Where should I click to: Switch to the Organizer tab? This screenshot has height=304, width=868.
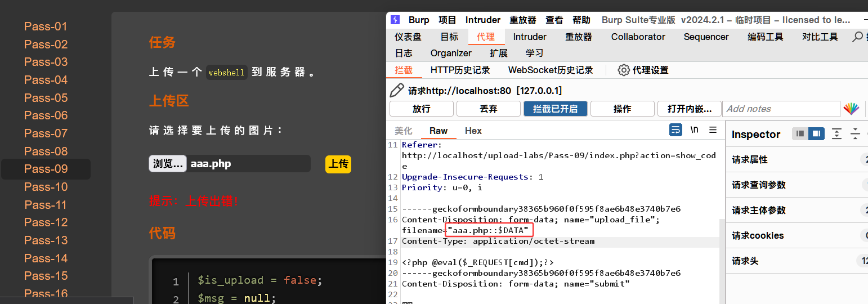[x=451, y=53]
